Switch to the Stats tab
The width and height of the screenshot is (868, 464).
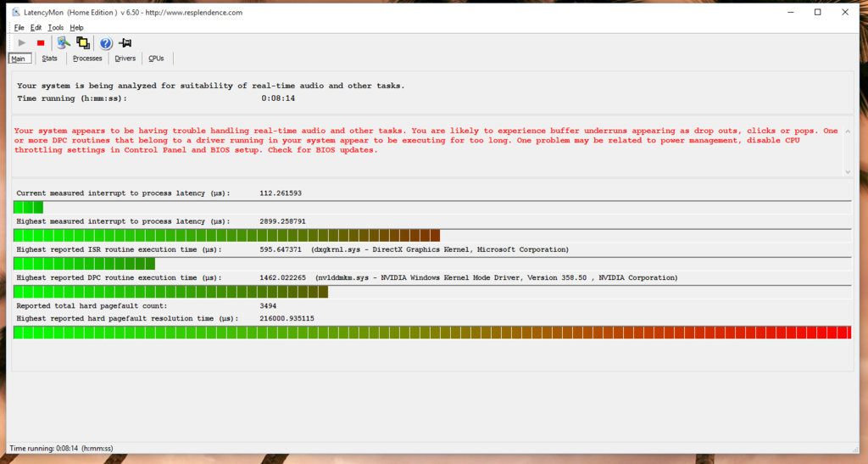tap(50, 59)
